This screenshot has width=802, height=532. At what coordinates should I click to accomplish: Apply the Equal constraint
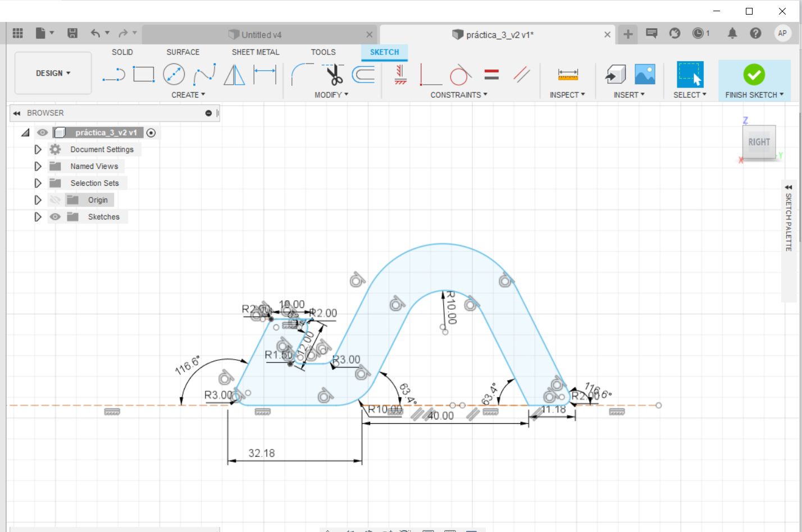pyautogui.click(x=491, y=74)
